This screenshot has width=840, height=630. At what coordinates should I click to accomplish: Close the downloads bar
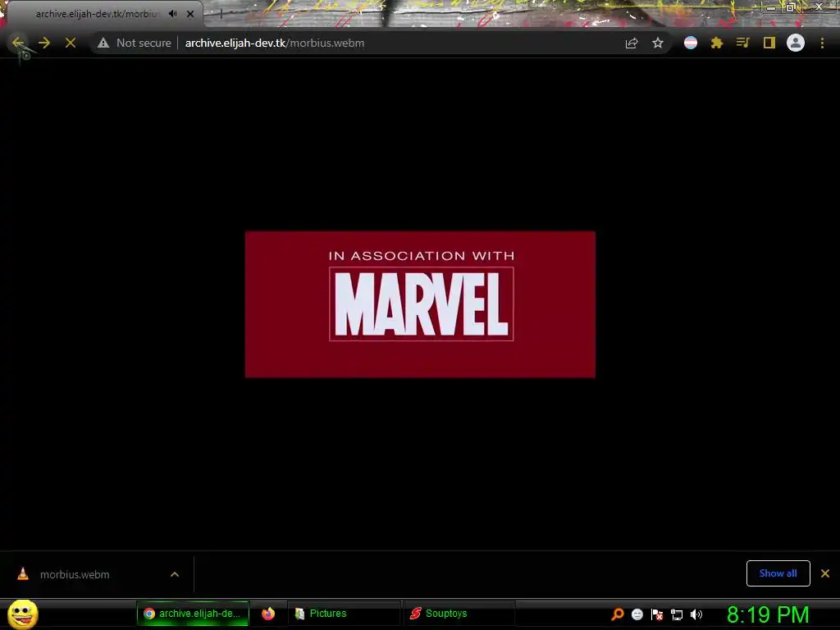pyautogui.click(x=825, y=573)
